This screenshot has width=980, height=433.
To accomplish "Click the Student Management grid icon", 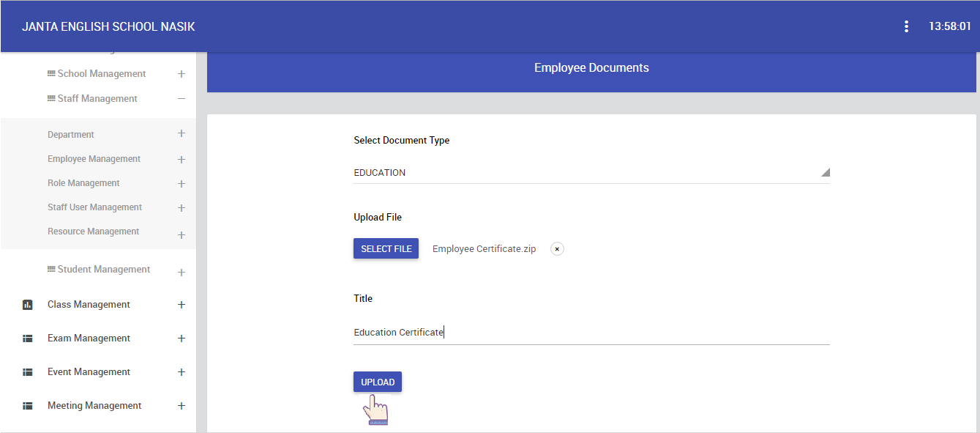I will click(51, 270).
